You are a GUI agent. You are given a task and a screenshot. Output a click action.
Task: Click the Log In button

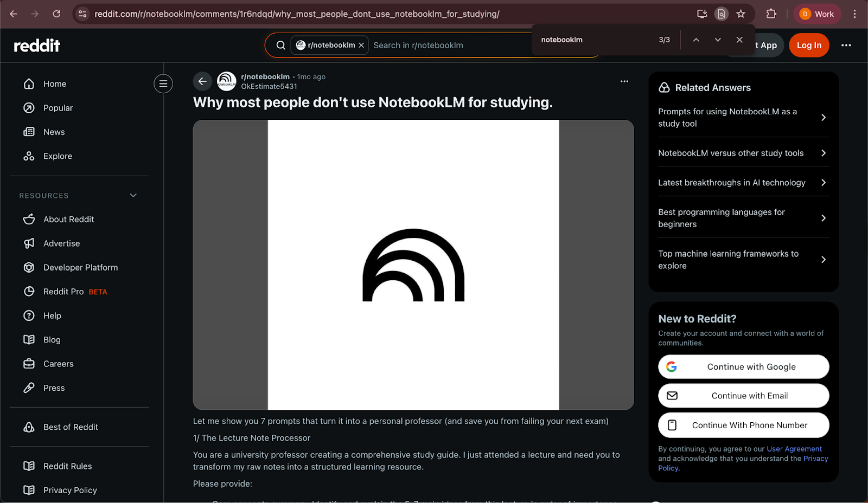point(809,46)
